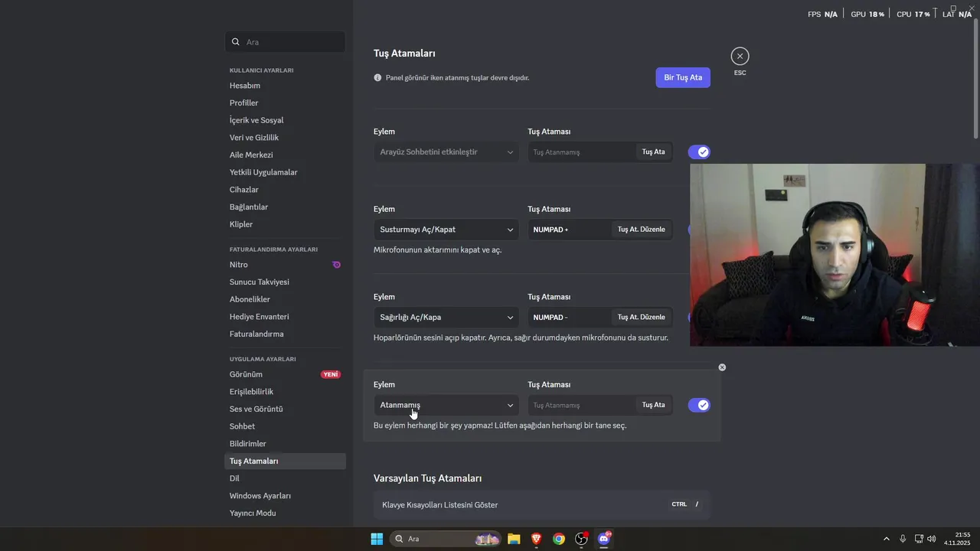Viewport: 980px width, 551px height.
Task: Click the microphone icon in system tray
Action: point(903,539)
